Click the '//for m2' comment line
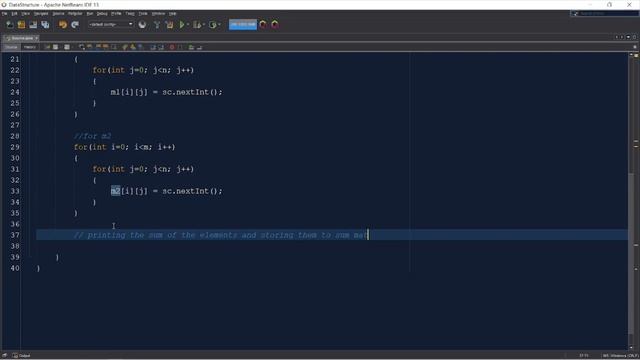The height and width of the screenshot is (360, 640). click(92, 136)
